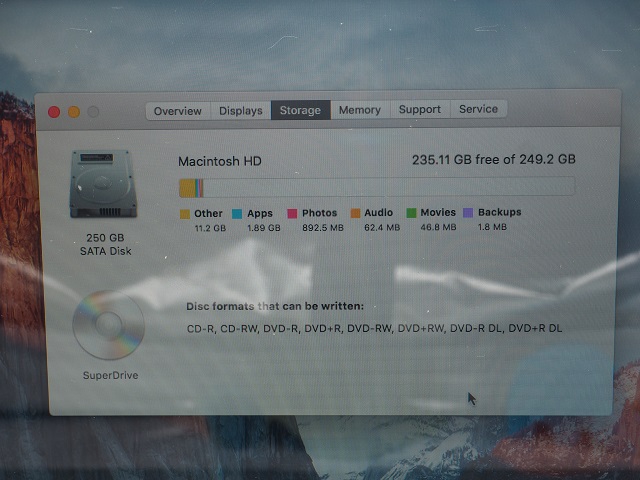Click the disabled gray zoom button
Viewport: 640px width, 480px height.
point(93,111)
